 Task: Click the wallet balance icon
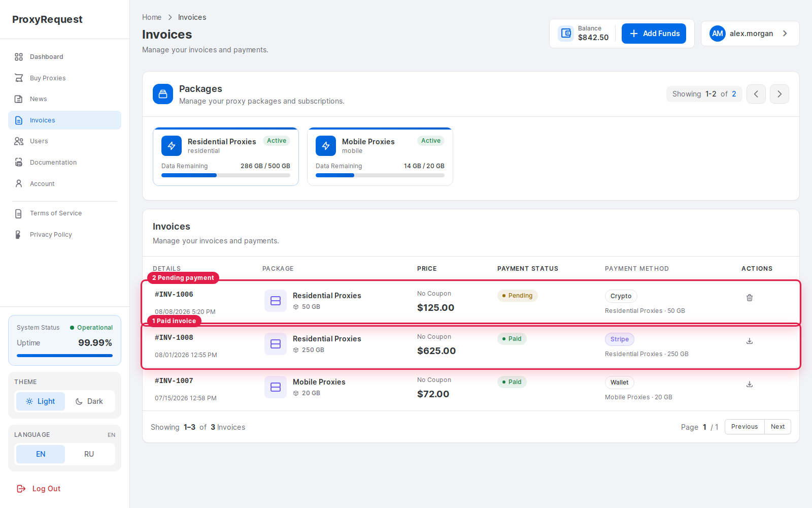click(x=566, y=34)
